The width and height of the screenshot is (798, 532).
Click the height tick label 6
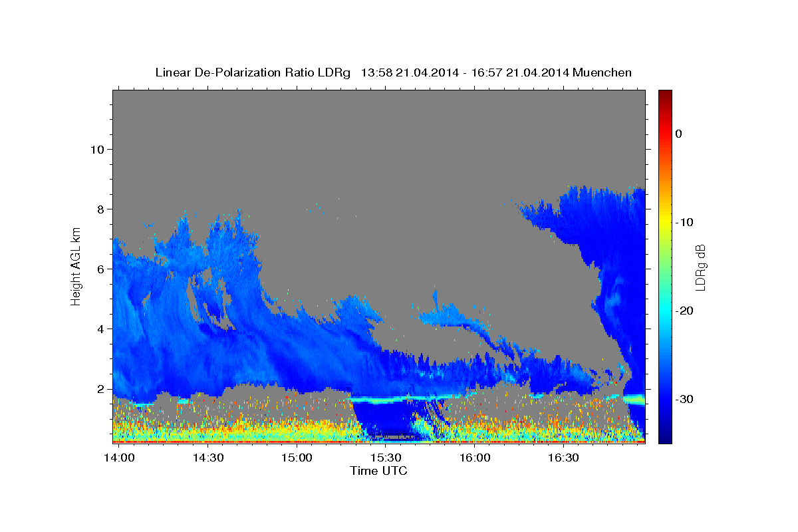(100, 269)
